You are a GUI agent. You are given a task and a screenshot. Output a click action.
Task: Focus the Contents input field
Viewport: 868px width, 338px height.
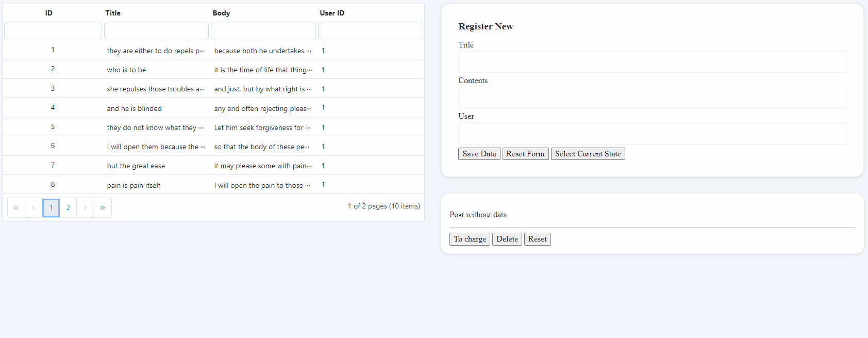[x=652, y=98]
